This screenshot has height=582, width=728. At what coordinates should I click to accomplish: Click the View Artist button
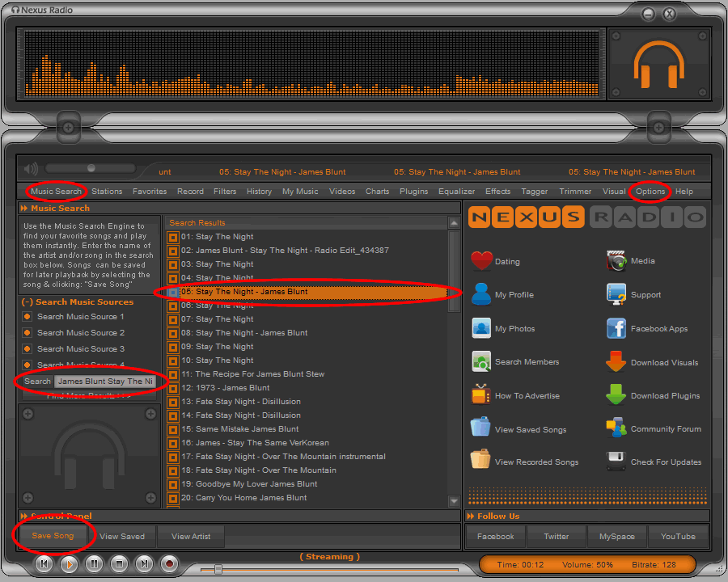(191, 536)
